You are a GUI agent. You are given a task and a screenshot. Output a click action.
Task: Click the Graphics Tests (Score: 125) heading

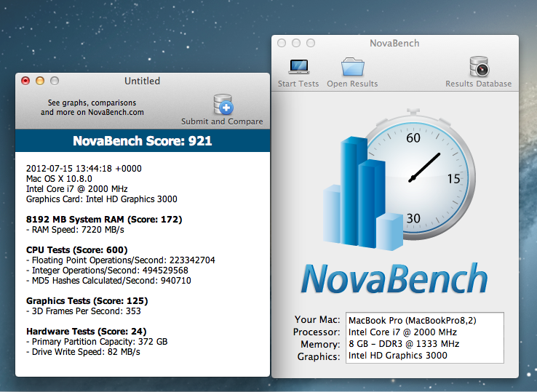pos(87,301)
